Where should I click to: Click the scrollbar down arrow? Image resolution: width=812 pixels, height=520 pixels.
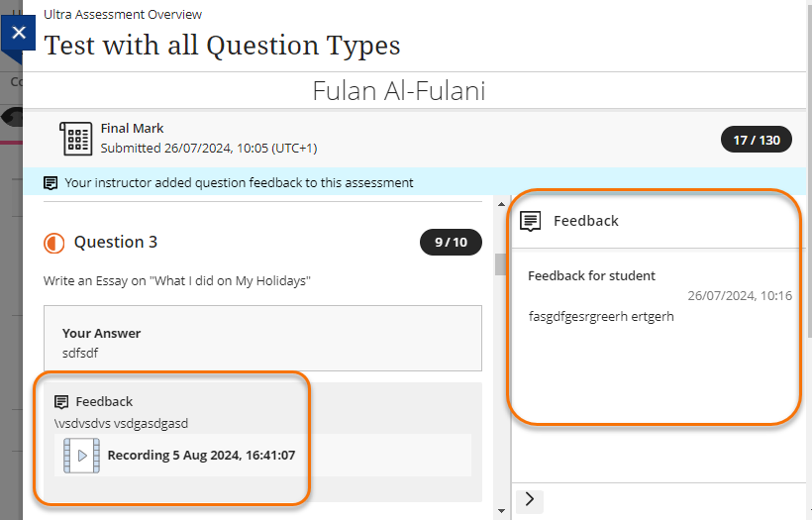click(500, 510)
